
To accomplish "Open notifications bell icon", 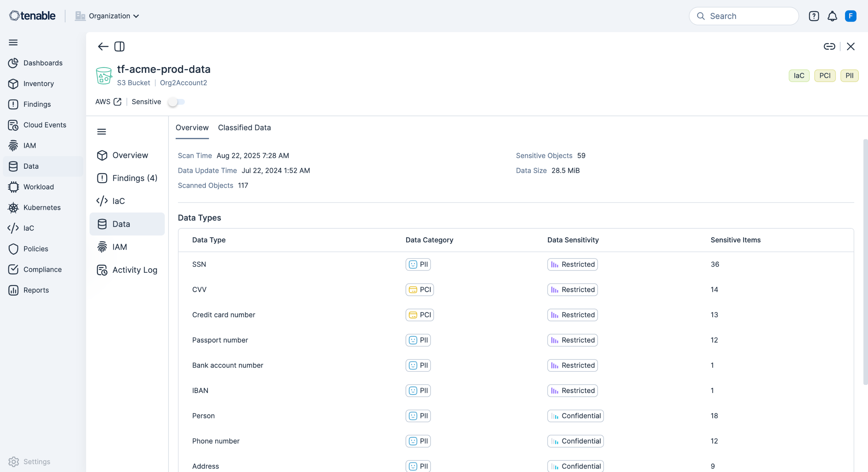I will pos(832,16).
